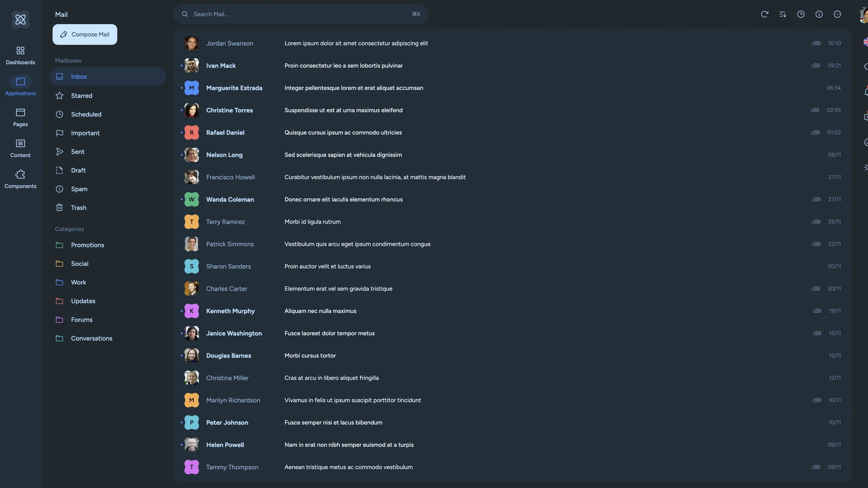Click the attachment icon on Jordan Swanson's email

click(x=816, y=43)
